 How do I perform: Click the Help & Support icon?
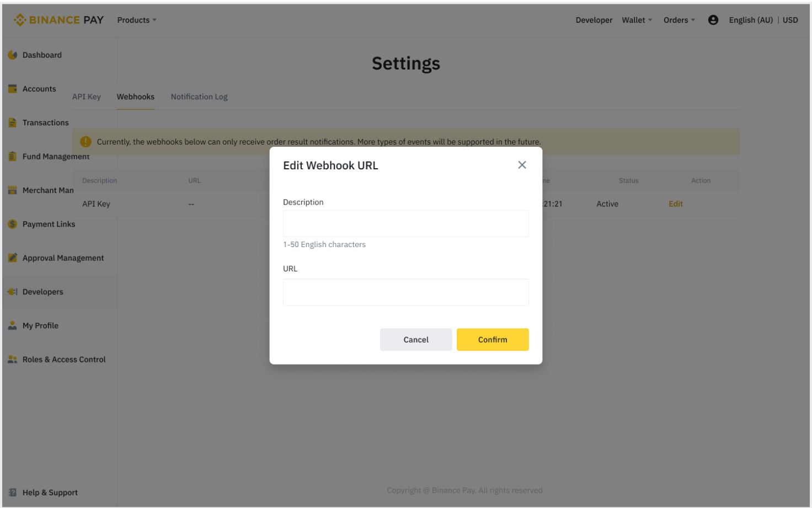(12, 493)
